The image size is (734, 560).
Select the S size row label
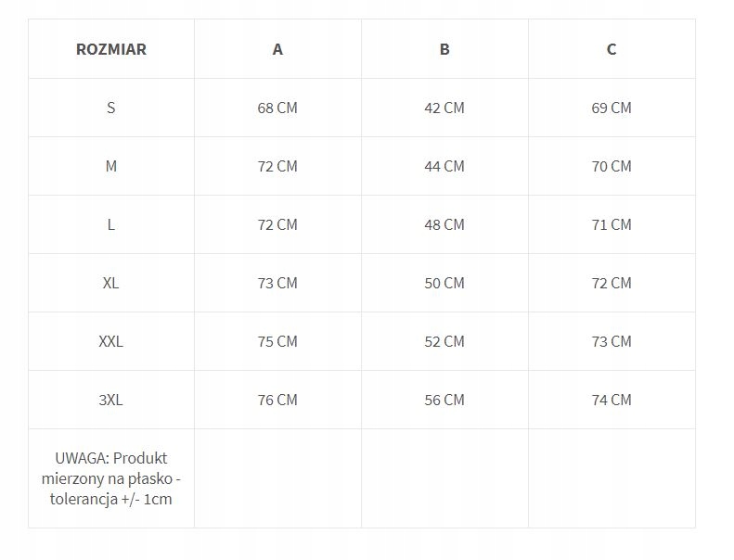111,108
